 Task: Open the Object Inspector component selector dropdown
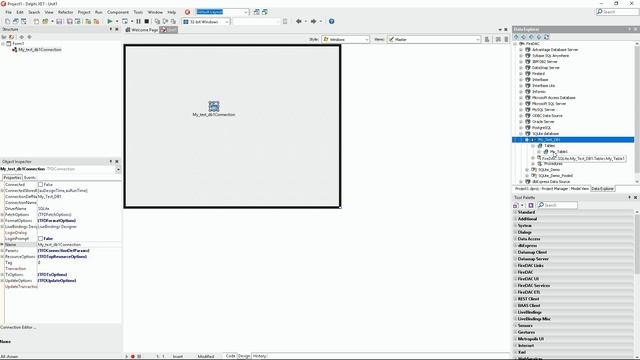(x=118, y=169)
